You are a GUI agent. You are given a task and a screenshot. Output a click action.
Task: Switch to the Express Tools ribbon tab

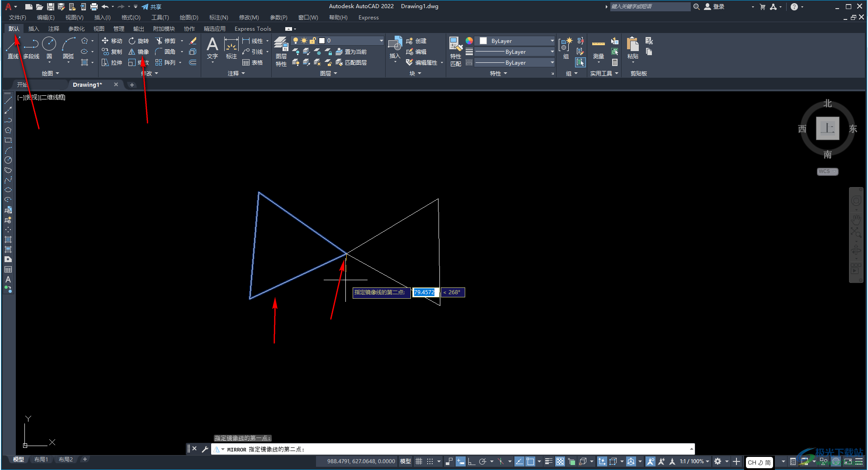253,28
